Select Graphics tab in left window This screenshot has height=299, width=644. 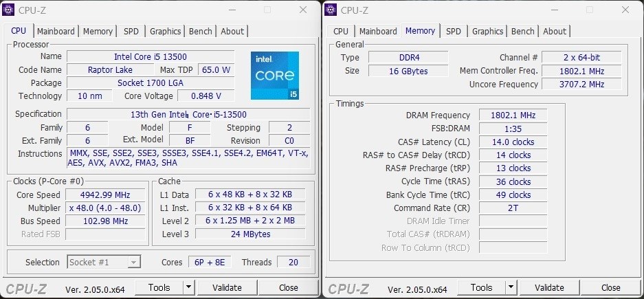165,31
